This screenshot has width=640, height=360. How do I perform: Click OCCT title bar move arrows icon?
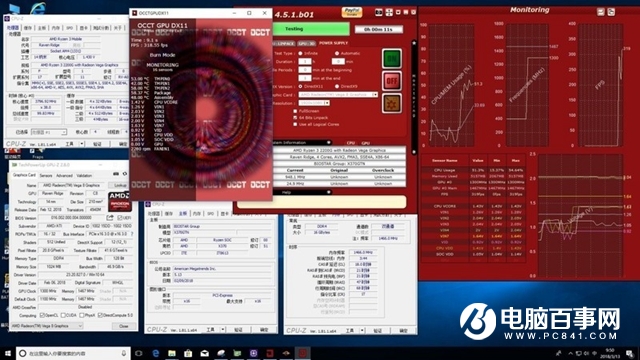point(389,12)
